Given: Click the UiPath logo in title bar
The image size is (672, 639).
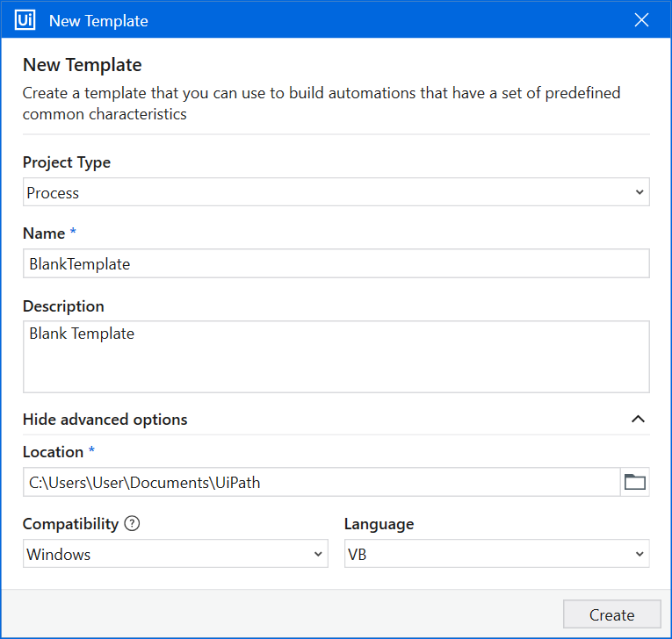Looking at the screenshot, I should point(25,20).
